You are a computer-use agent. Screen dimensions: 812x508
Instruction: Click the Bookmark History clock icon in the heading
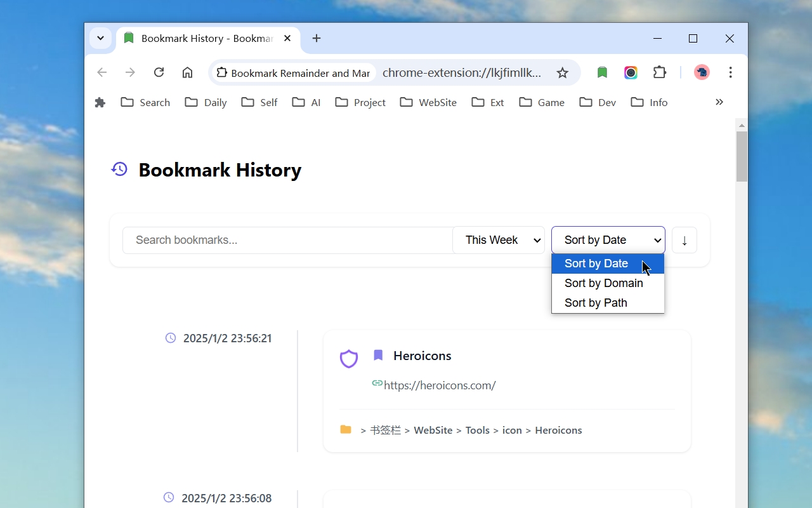pyautogui.click(x=119, y=169)
